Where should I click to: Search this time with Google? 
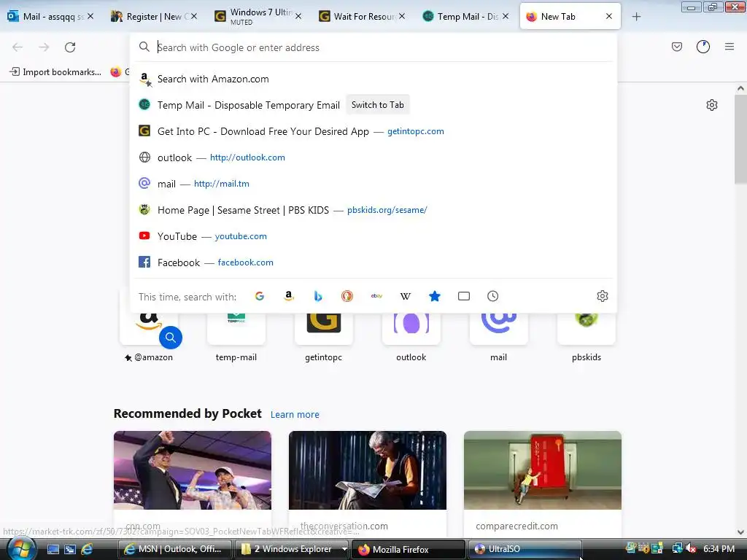point(260,296)
